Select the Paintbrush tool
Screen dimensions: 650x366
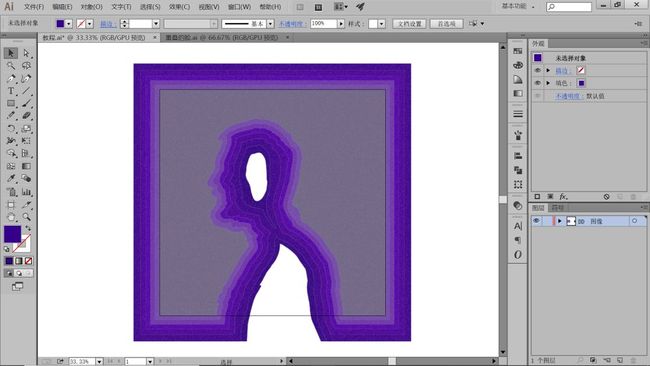27,103
